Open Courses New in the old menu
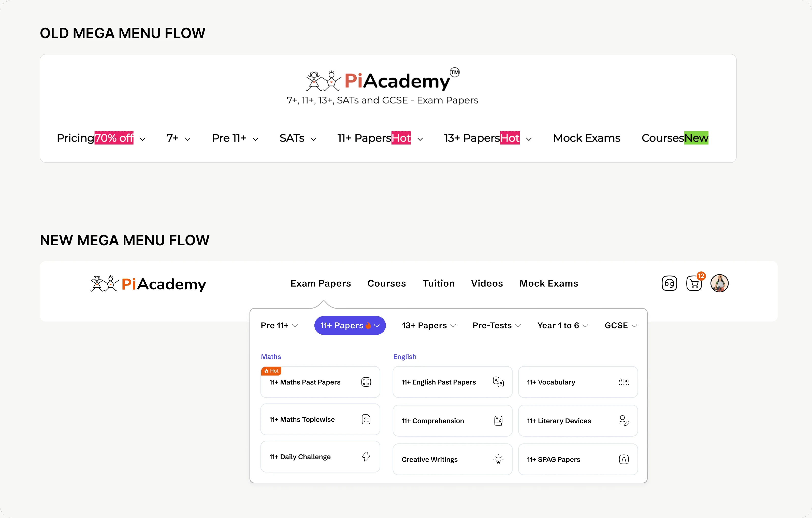Image resolution: width=812 pixels, height=518 pixels. coord(675,138)
